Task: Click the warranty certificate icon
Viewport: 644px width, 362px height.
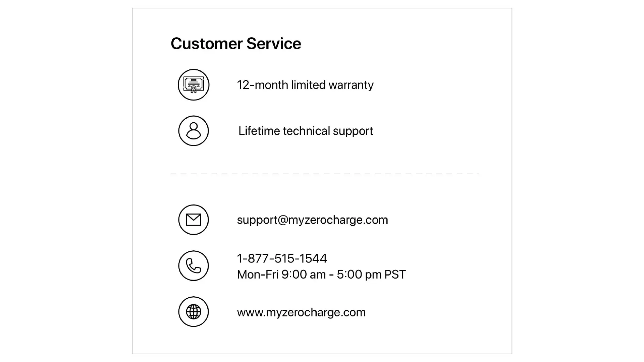Action: coord(194,85)
